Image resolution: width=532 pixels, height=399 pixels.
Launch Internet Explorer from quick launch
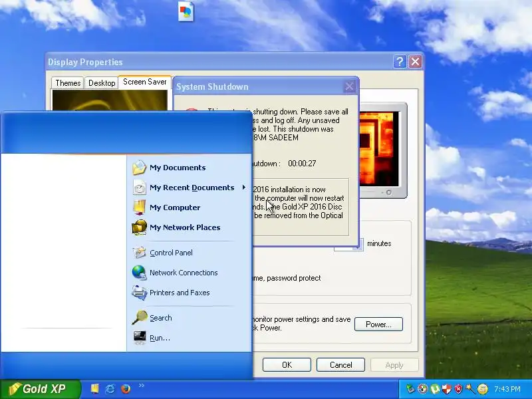tap(110, 388)
